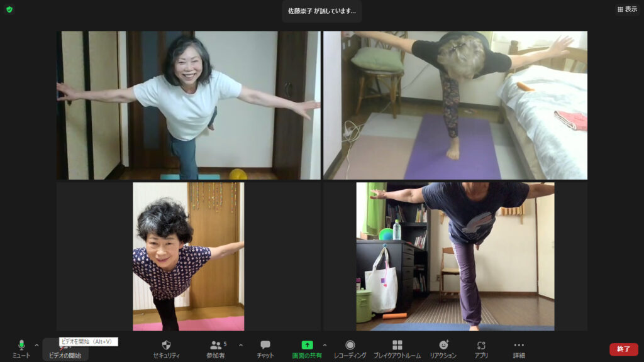This screenshot has width=644, height=362.
Task: Click the green 画面の共有 share screen icon
Action: tap(307, 345)
